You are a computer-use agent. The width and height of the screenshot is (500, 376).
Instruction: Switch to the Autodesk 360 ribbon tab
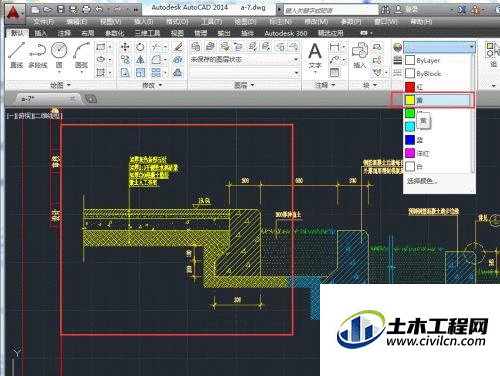pyautogui.click(x=286, y=33)
